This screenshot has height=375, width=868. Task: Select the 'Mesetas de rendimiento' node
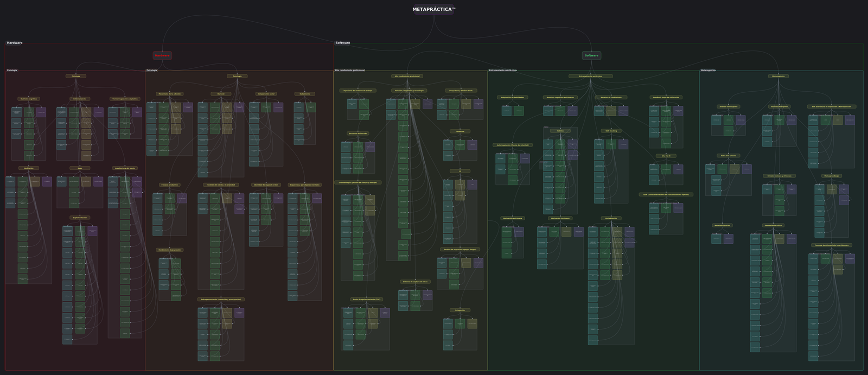click(611, 97)
